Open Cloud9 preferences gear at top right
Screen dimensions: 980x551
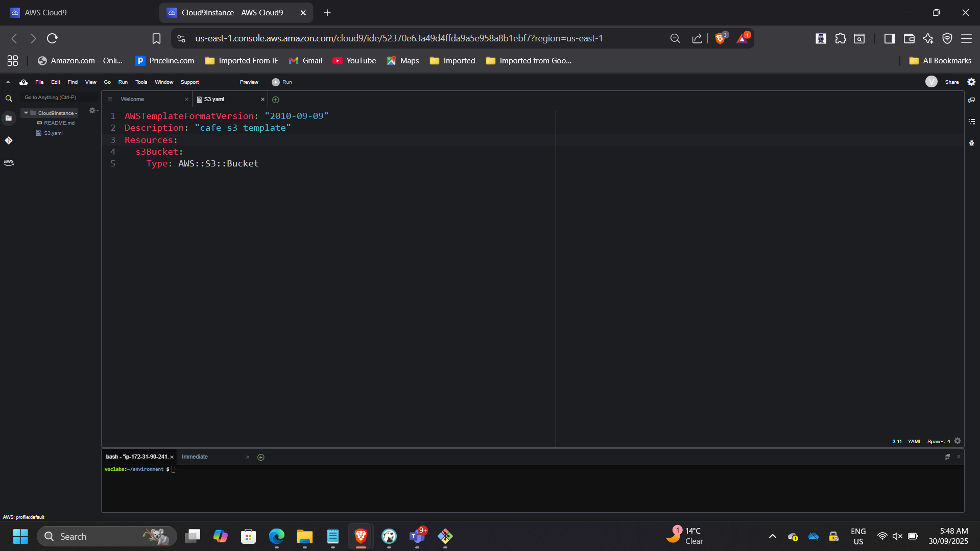[x=971, y=82]
